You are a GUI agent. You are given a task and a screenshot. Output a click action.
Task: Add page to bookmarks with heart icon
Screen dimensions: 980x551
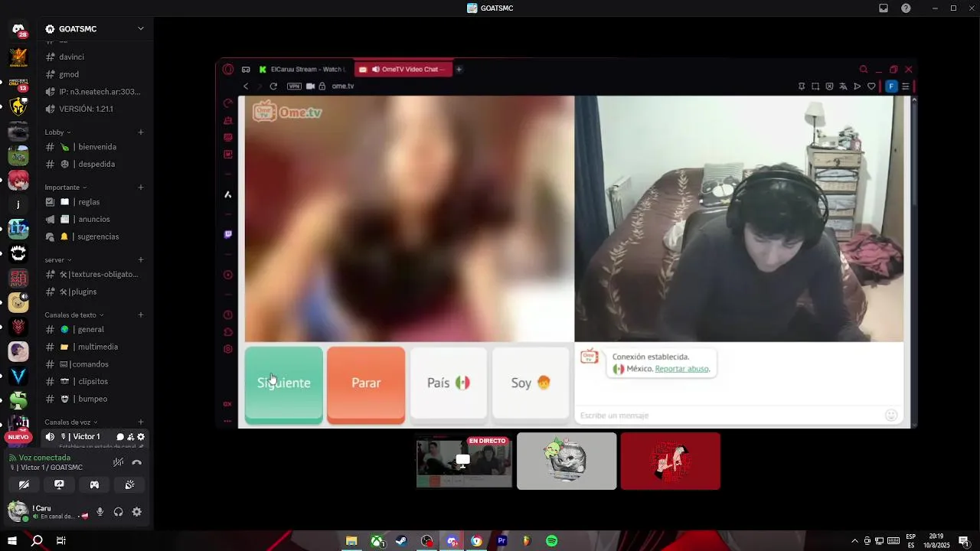(x=871, y=86)
